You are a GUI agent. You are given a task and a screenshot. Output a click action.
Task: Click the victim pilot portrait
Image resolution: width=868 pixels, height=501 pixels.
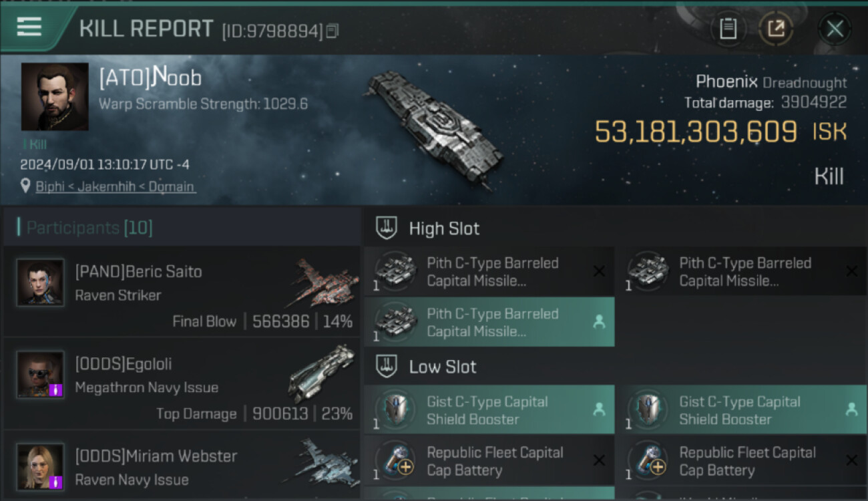[x=55, y=97]
